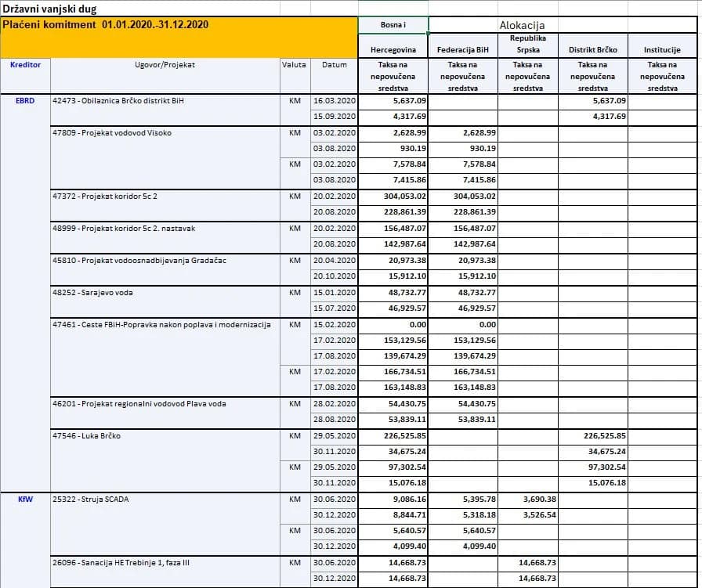The height and width of the screenshot is (588, 702).
Task: Select the 226,525.85 value under Distrikt Brčko
Action: [593, 436]
